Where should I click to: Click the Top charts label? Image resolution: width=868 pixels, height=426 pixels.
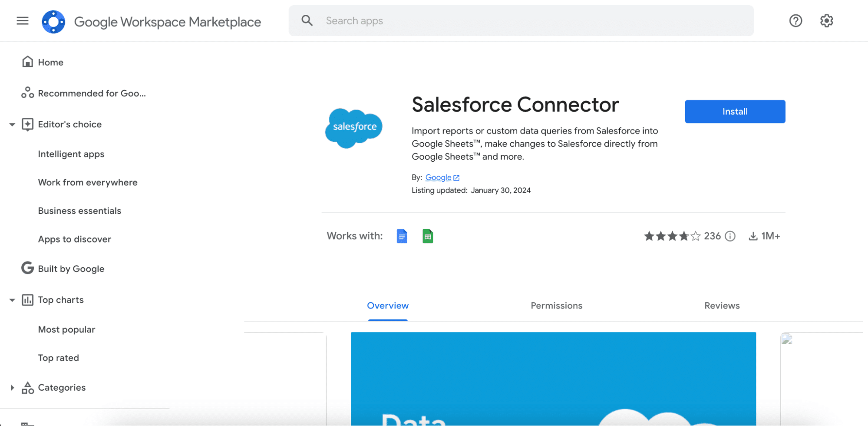61,300
